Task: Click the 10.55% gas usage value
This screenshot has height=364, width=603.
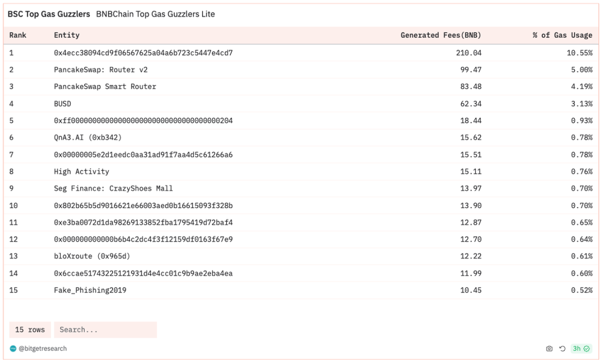Action: pos(579,53)
